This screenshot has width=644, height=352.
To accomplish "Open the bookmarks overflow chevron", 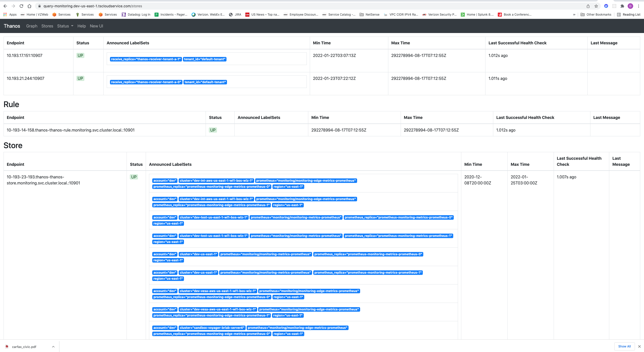I will coord(574,15).
